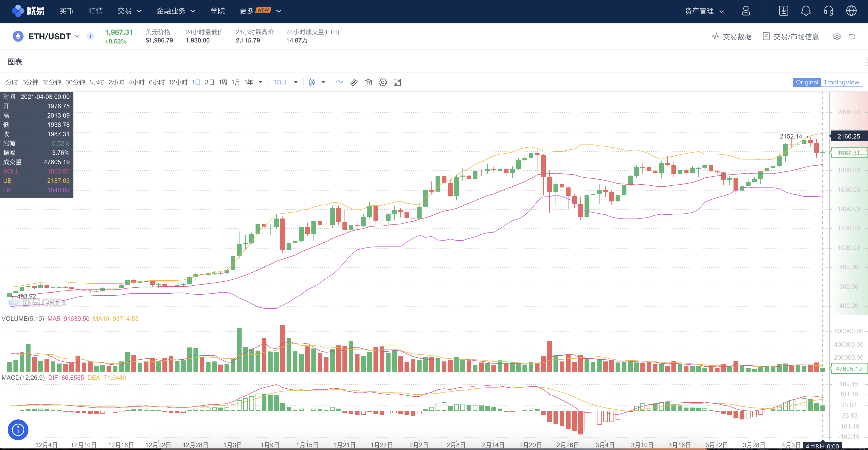The height and width of the screenshot is (450, 868).
Task: Open the 行情 market page
Action: point(95,11)
